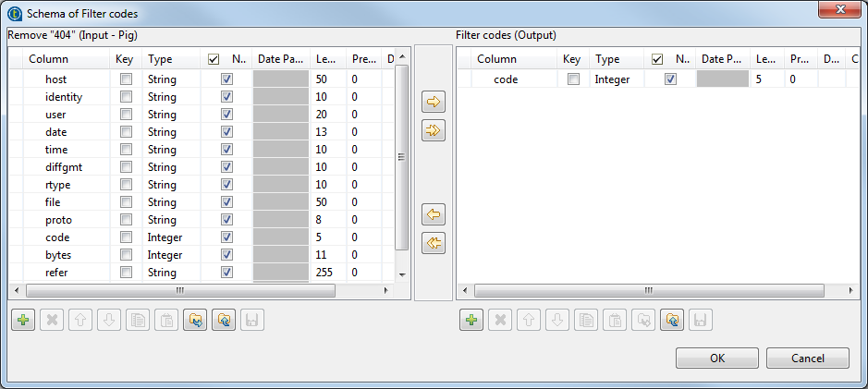Click the length value '255' of the refer row

pos(324,273)
